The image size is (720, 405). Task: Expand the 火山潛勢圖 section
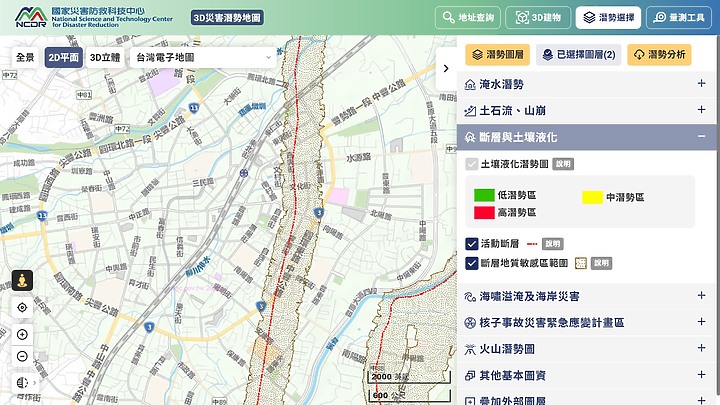click(586, 349)
